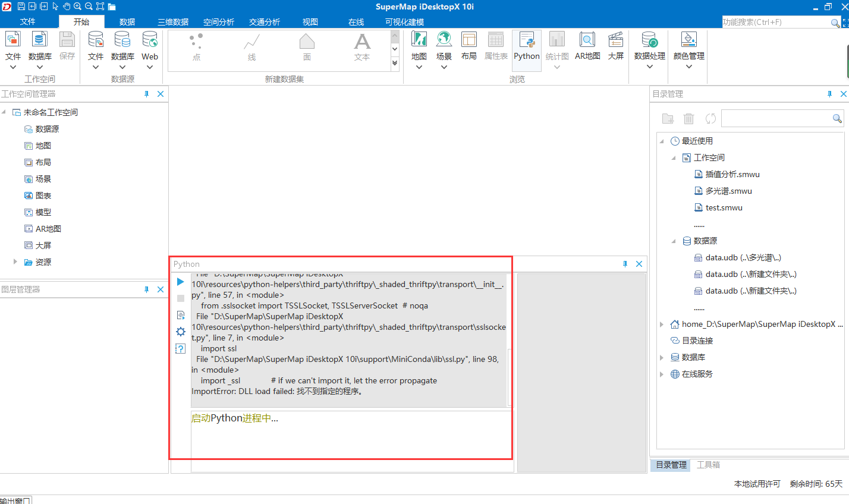Open the 输出窗口 tab at bottom

tap(15, 500)
